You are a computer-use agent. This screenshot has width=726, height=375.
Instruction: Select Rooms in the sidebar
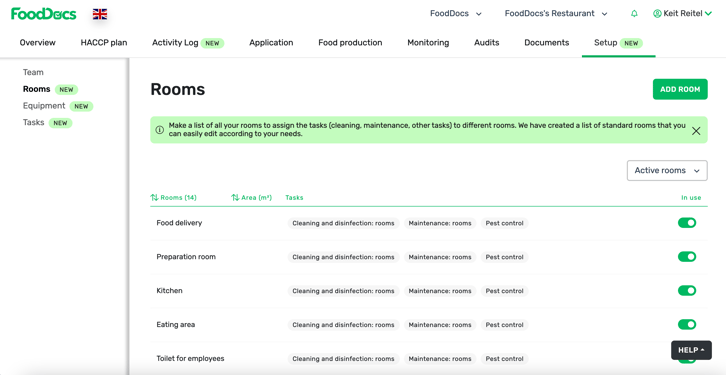pyautogui.click(x=37, y=89)
